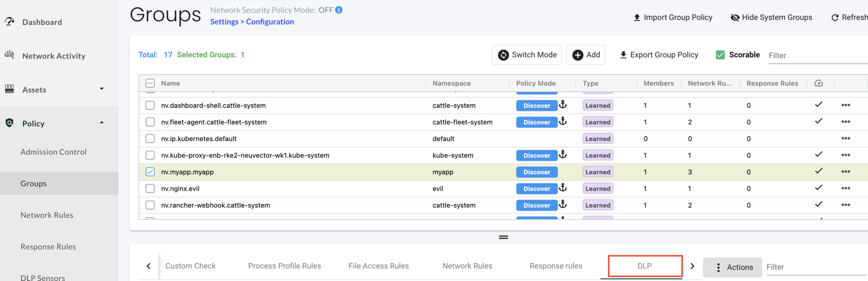Click the Dashboard gauge icon in sidebar
Image resolution: width=868 pixels, height=281 pixels.
(x=9, y=22)
